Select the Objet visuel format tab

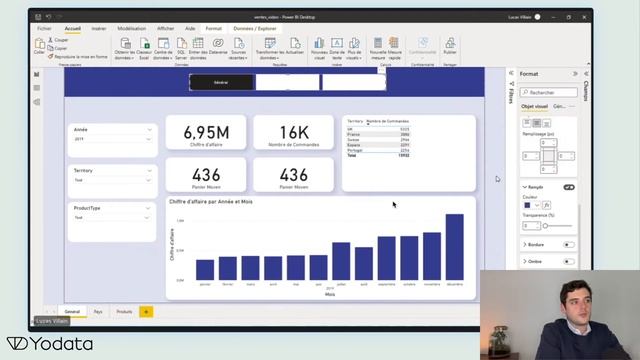tap(534, 107)
